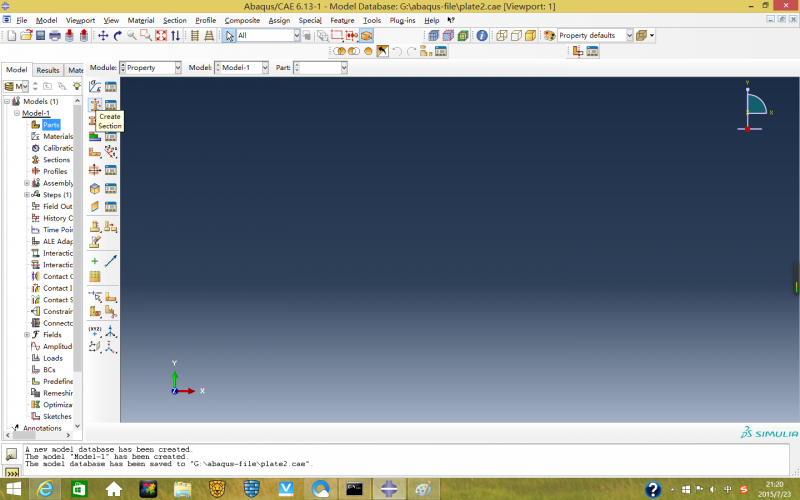Select Parts in the model tree

coord(51,124)
